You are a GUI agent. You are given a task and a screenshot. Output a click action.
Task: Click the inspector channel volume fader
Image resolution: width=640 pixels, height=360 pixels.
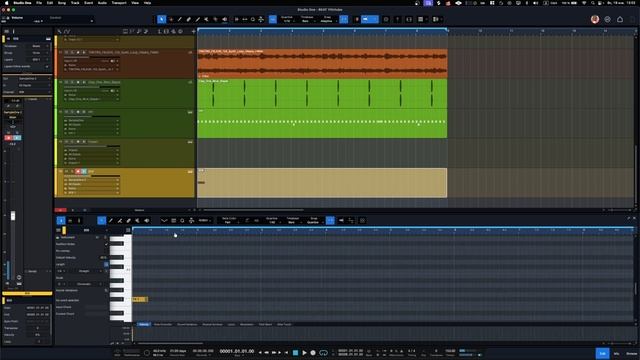pyautogui.click(x=13, y=216)
